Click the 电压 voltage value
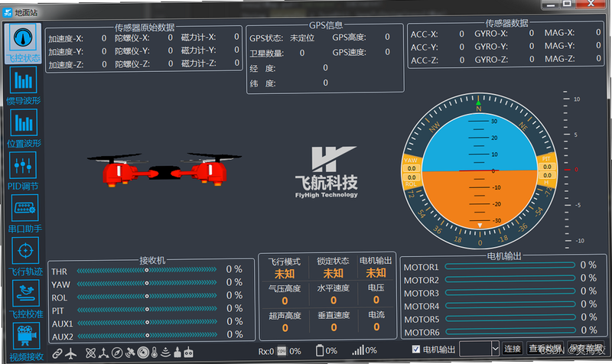 point(376,300)
